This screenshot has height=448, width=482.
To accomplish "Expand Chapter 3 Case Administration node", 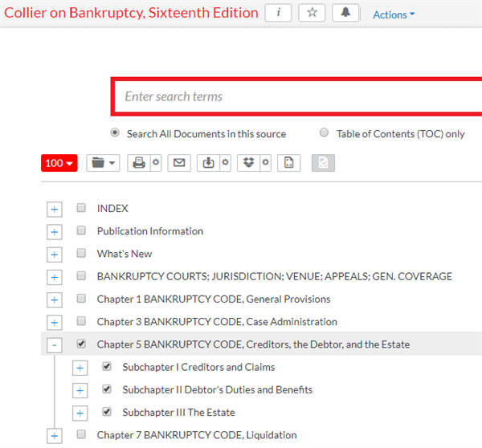I will pyautogui.click(x=55, y=323).
